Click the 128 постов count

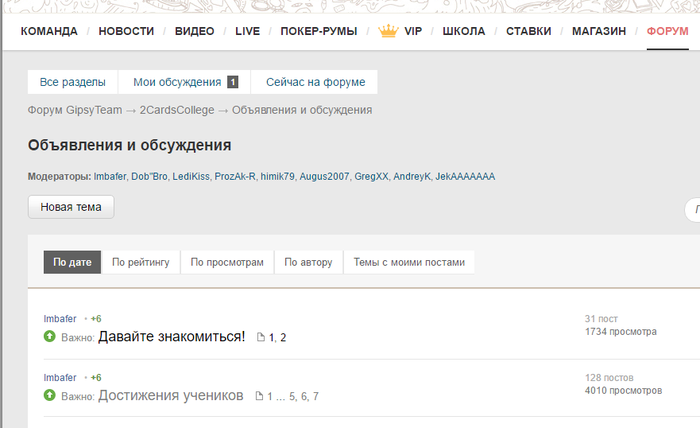click(609, 378)
